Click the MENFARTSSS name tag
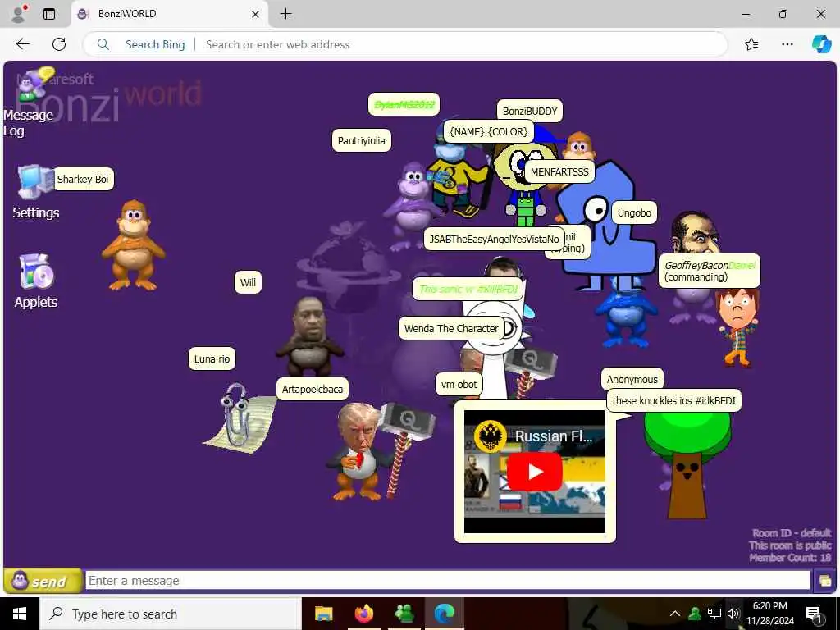840x630 pixels. coord(559,171)
